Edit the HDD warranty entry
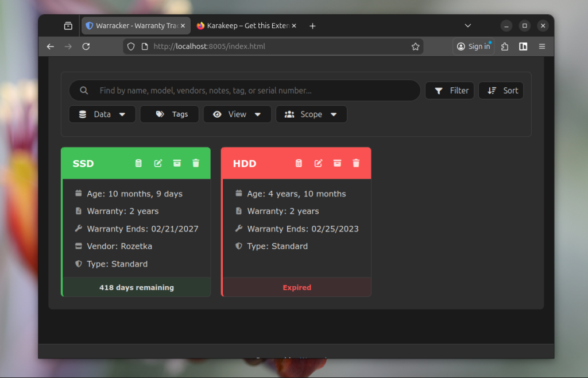 [318, 164]
